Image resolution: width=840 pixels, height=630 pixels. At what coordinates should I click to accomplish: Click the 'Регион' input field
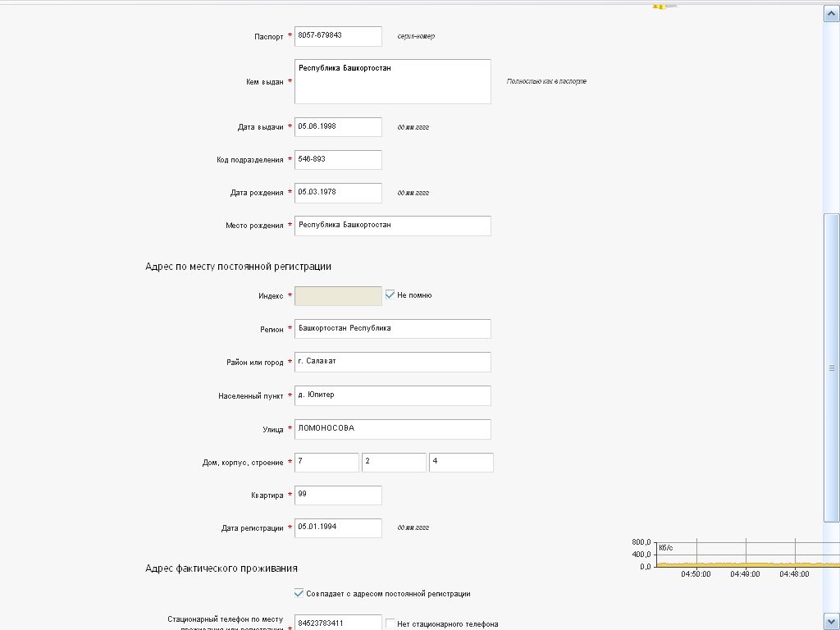pyautogui.click(x=392, y=329)
